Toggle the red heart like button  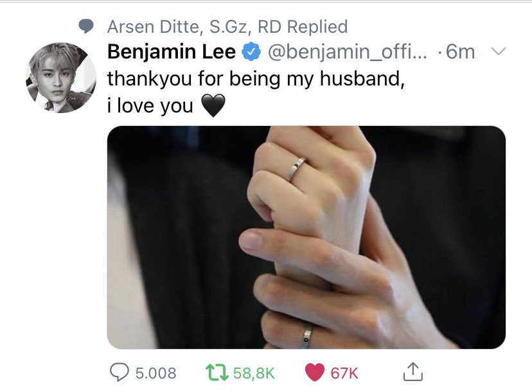[x=315, y=372]
